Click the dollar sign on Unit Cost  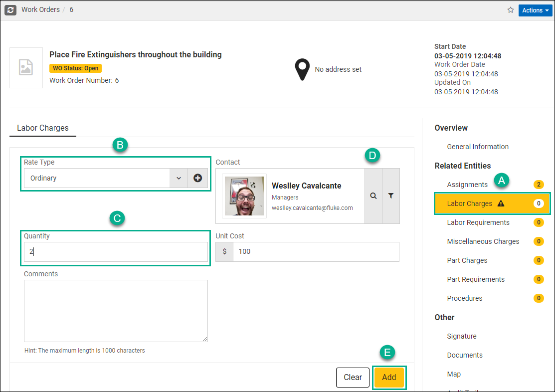pyautogui.click(x=224, y=251)
